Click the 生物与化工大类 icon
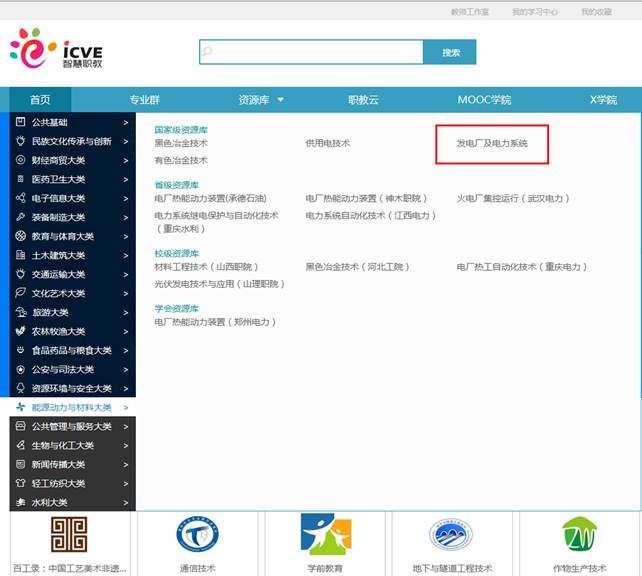This screenshot has width=642, height=576. pyautogui.click(x=20, y=445)
